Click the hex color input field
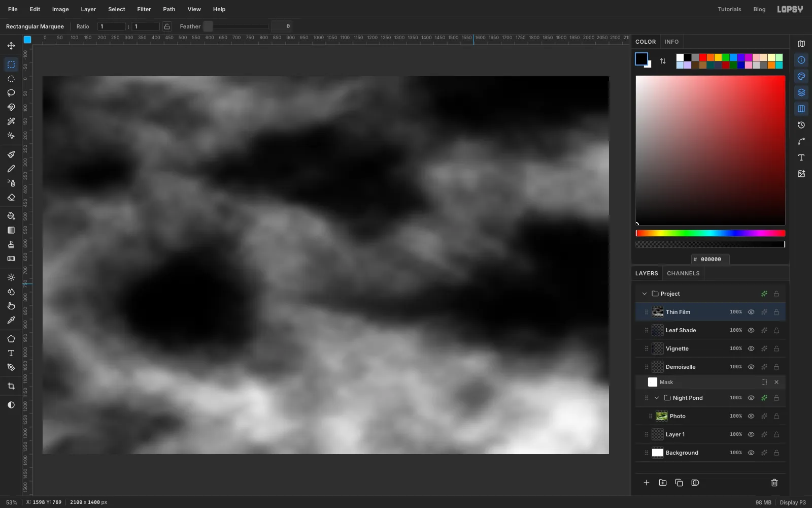 (710, 259)
